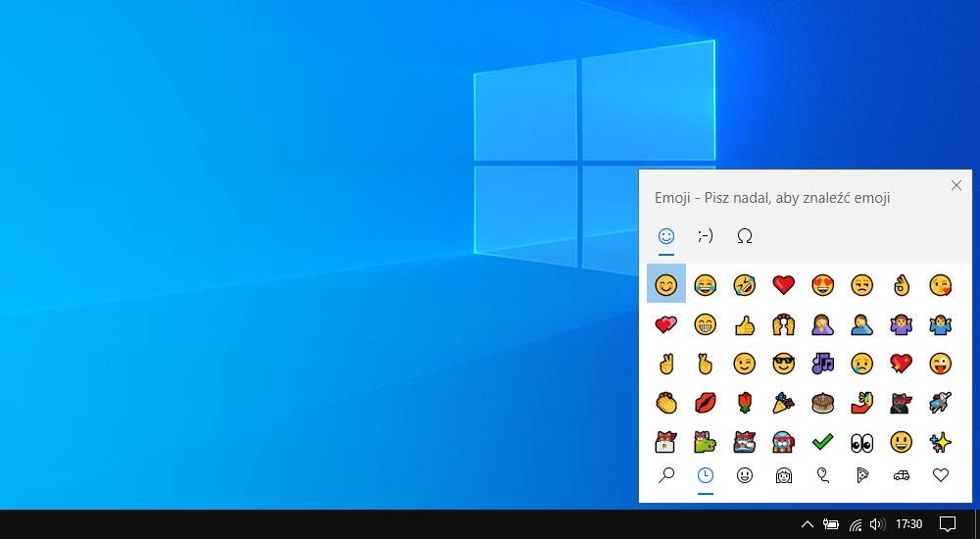The height and width of the screenshot is (539, 980).
Task: Open the Wi-Fi network icon in tray
Action: tap(855, 524)
